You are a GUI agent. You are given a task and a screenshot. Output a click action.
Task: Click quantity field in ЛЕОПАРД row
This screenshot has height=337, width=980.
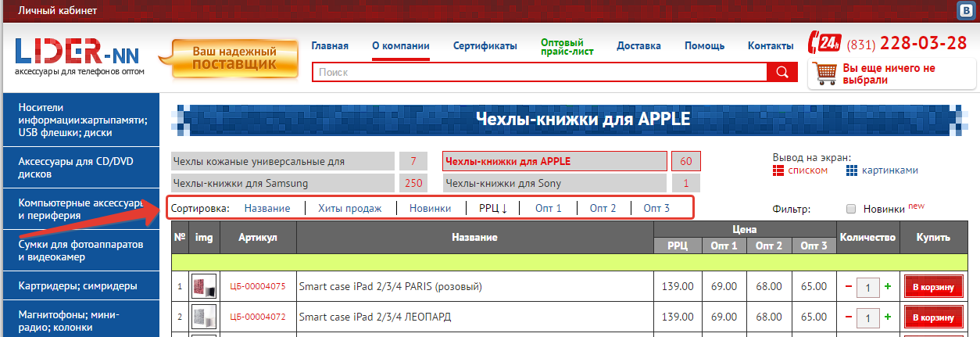point(868,318)
